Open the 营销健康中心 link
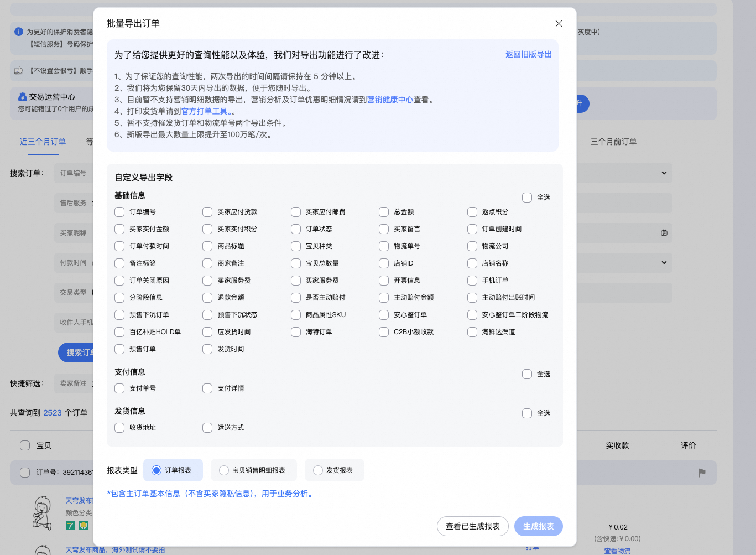 (x=390, y=100)
